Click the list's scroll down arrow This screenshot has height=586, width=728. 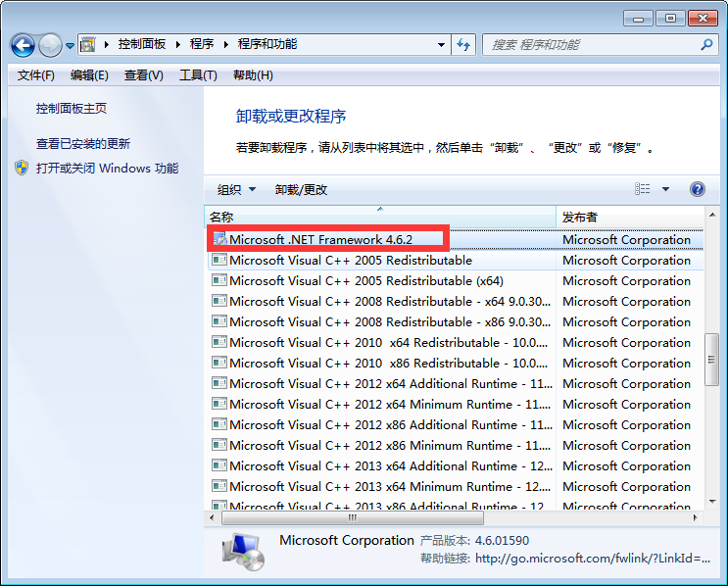click(x=711, y=501)
